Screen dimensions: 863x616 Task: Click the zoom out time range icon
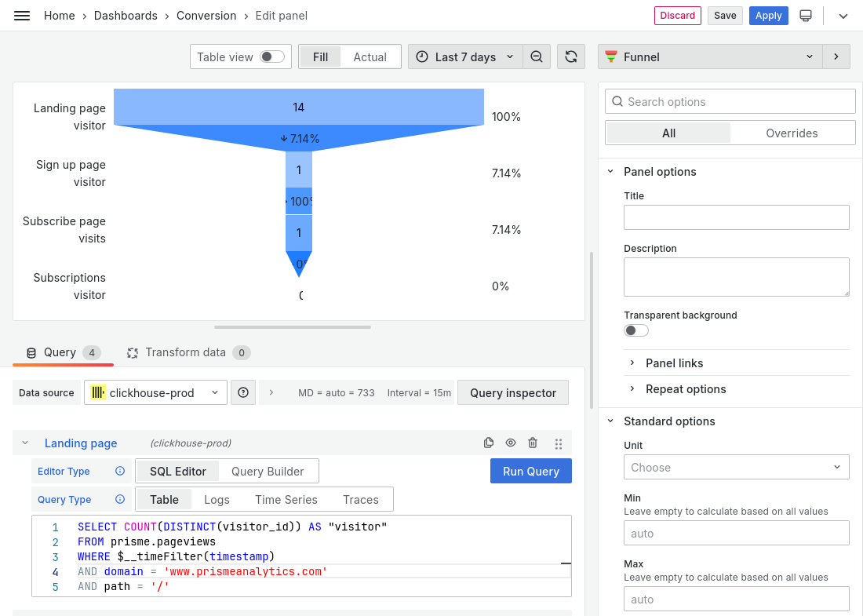[x=537, y=56]
